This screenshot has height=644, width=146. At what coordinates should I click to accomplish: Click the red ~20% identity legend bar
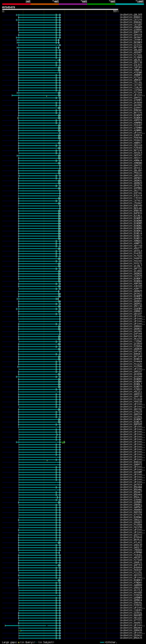click(16, 4)
